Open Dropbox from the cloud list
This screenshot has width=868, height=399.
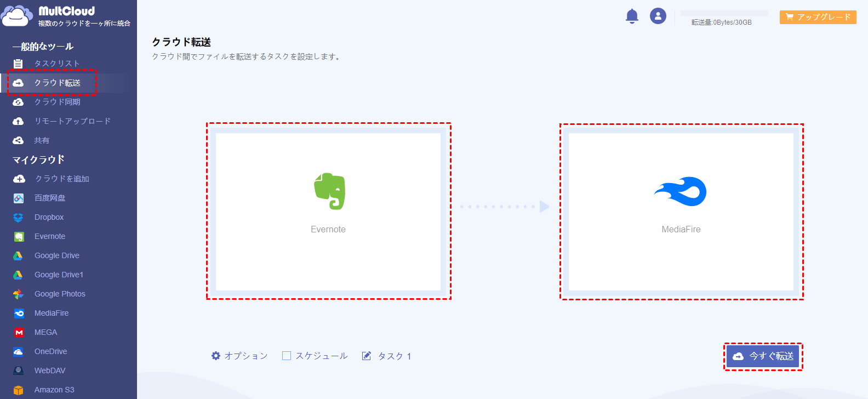(x=49, y=217)
